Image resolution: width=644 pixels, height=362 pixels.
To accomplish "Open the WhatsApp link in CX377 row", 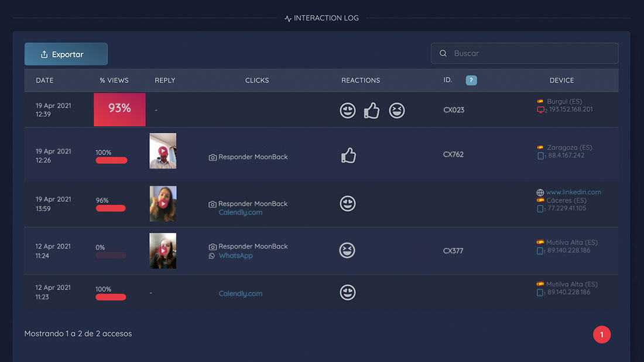I will (235, 256).
